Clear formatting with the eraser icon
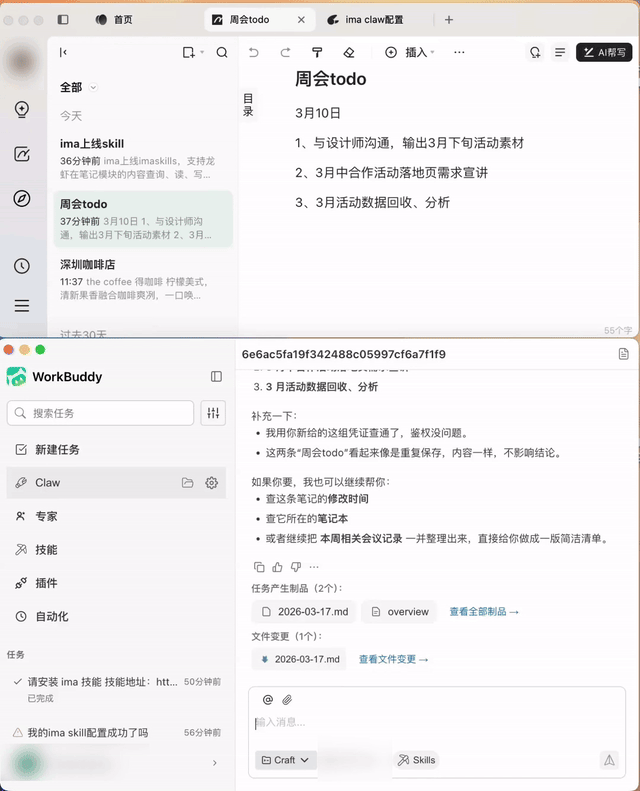Viewport: 640px width, 791px height. [x=349, y=52]
